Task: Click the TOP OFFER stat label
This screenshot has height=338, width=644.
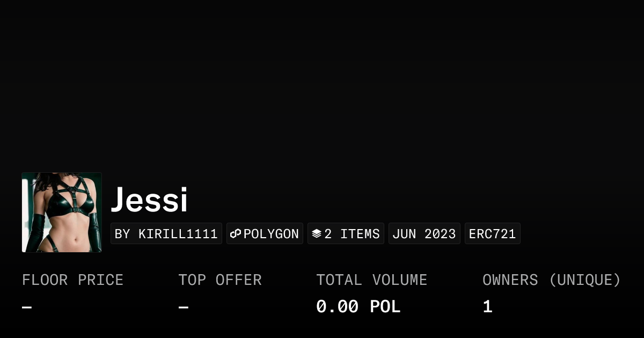Action: [x=220, y=280]
